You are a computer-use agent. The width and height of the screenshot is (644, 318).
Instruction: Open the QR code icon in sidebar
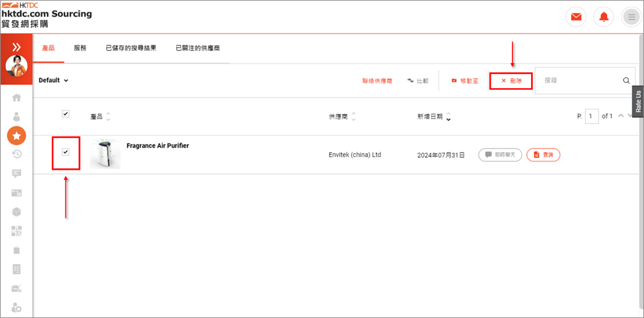(x=17, y=231)
